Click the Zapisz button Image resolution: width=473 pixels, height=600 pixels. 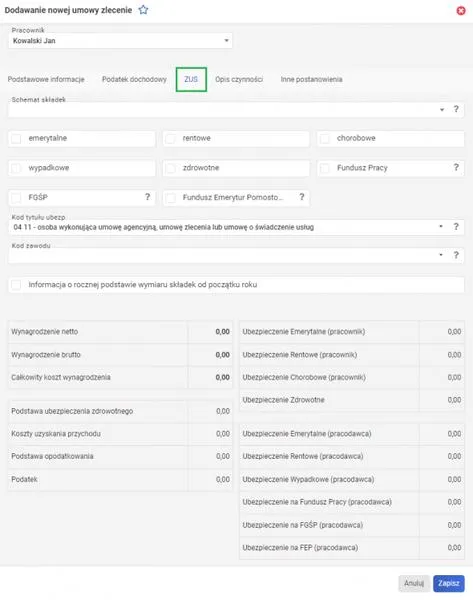coord(449,583)
